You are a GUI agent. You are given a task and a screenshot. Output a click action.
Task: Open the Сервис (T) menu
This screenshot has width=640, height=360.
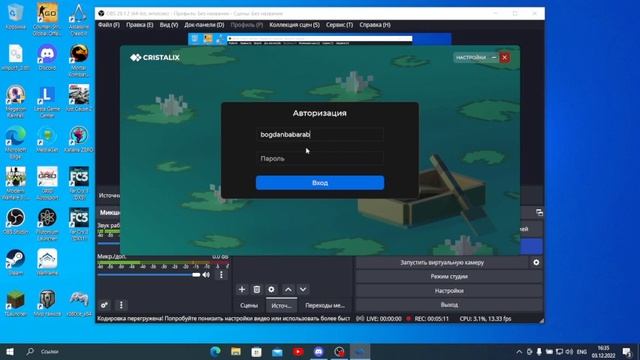(x=339, y=25)
